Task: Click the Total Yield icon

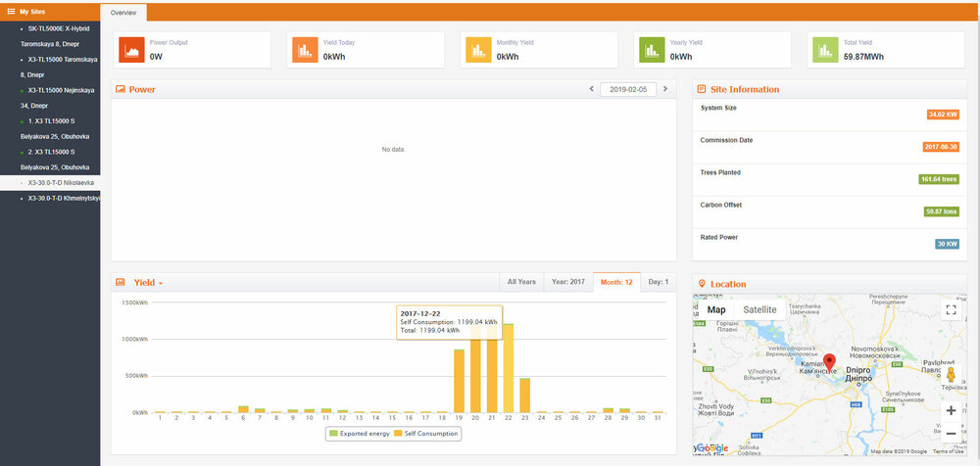Action: (x=825, y=50)
